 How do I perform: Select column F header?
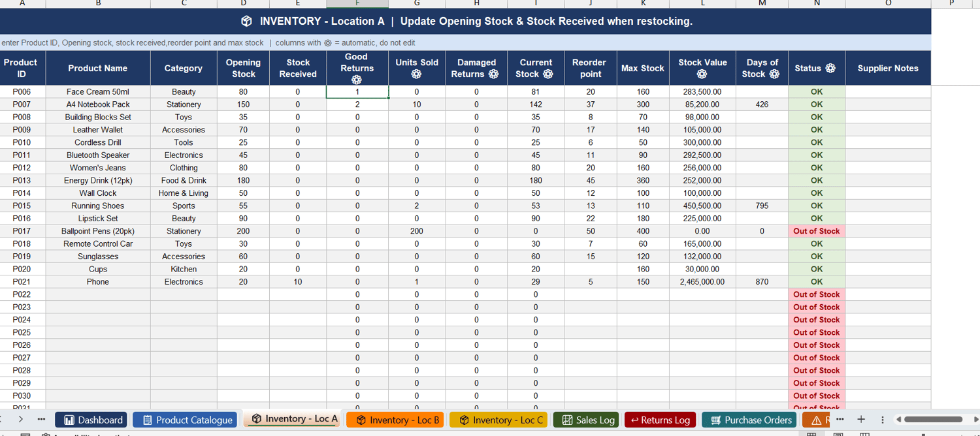click(x=357, y=3)
